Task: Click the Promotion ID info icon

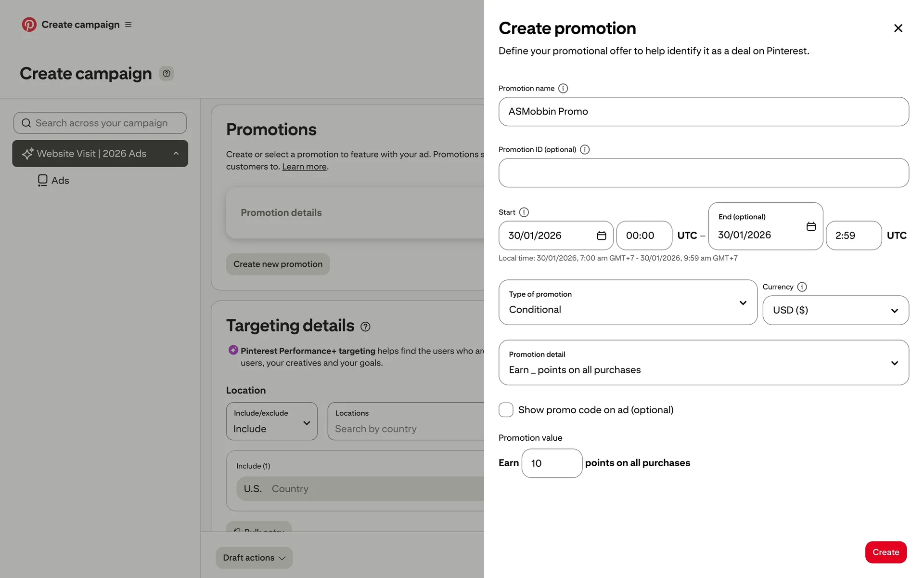Action: click(x=584, y=149)
